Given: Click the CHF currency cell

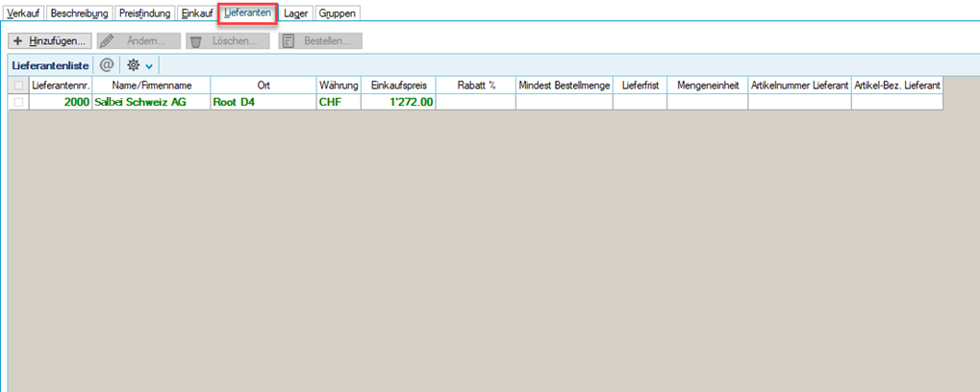Looking at the screenshot, I should coord(339,103).
